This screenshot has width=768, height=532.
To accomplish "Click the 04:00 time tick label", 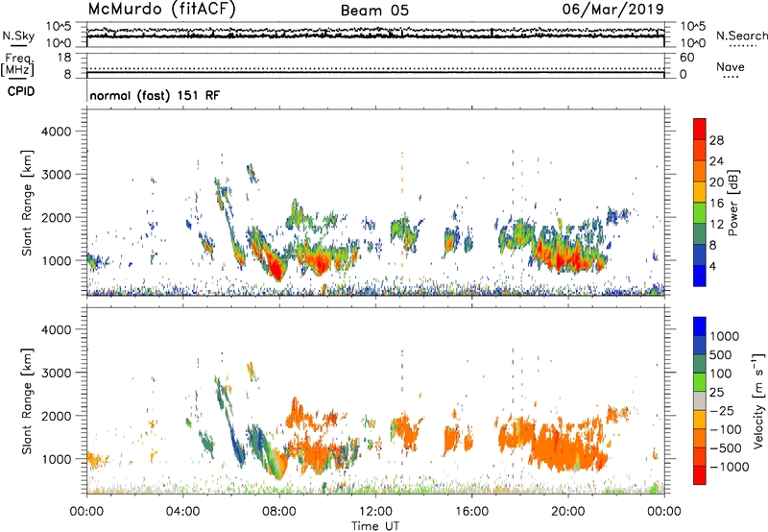I will coord(182,512).
